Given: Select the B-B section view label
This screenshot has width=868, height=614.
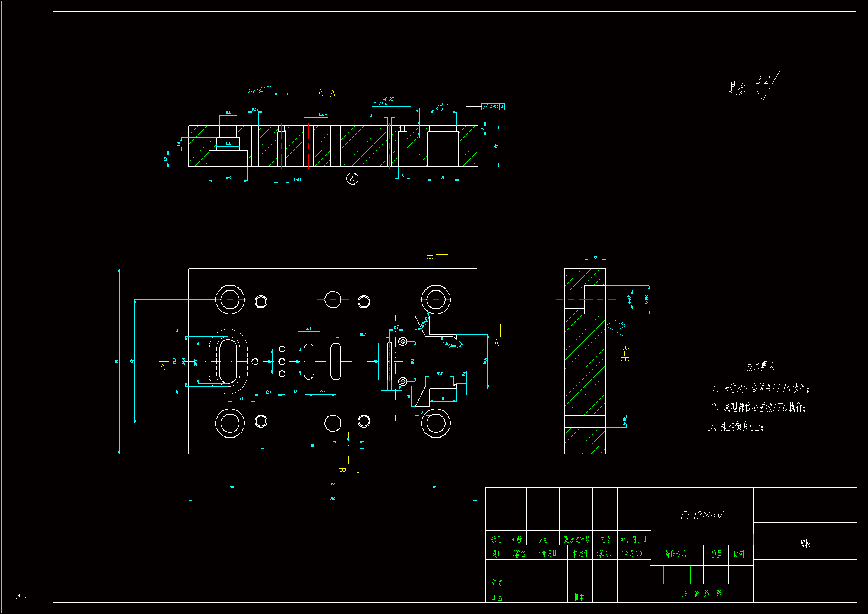Looking at the screenshot, I should pyautogui.click(x=624, y=353).
